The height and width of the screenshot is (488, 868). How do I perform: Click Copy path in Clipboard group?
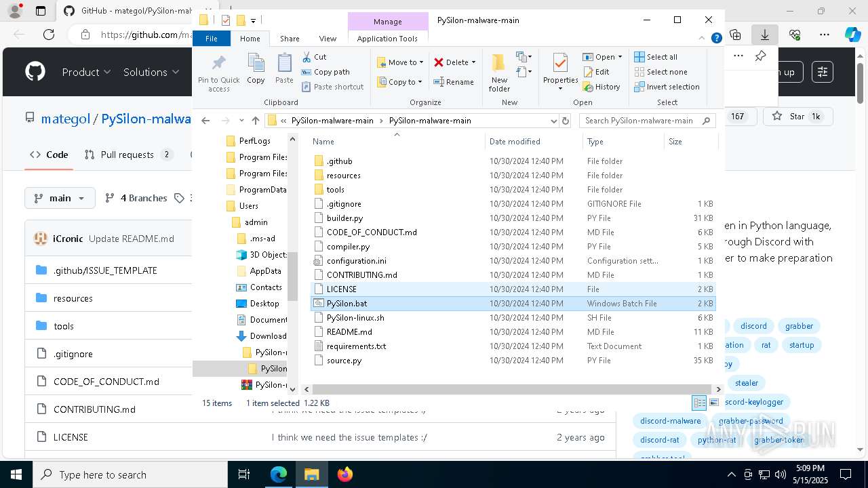(x=326, y=72)
